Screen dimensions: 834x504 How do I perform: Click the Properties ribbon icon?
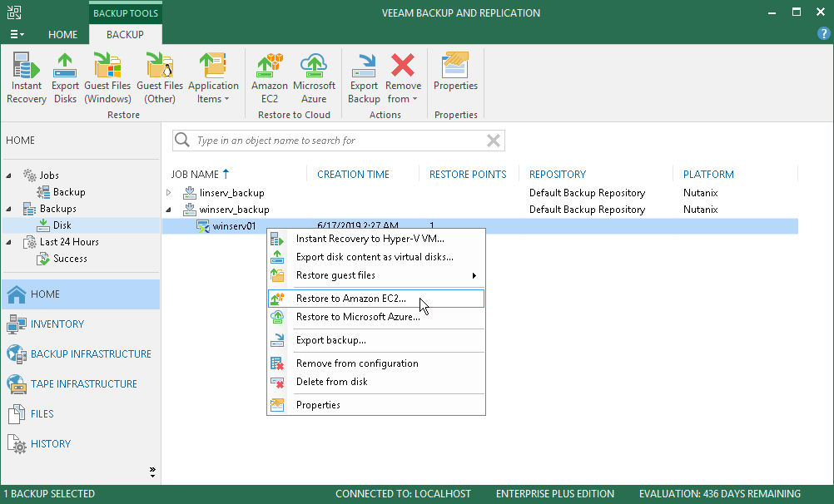click(x=455, y=72)
